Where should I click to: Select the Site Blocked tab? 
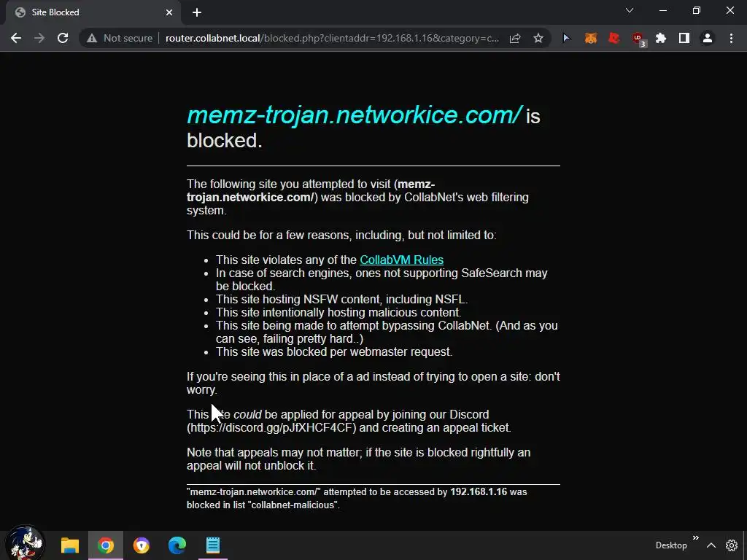[x=93, y=12]
